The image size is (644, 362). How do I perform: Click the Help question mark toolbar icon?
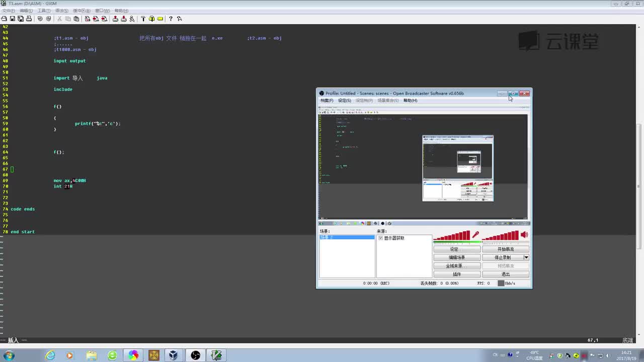coord(171,19)
